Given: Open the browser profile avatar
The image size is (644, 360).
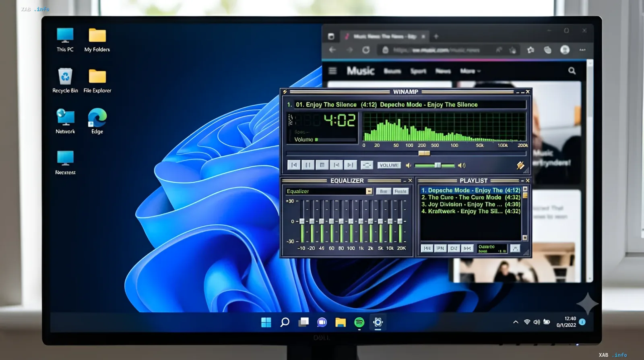Looking at the screenshot, I should [x=565, y=50].
